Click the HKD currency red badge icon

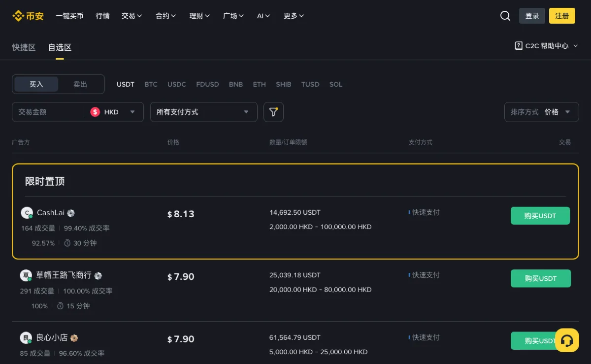click(95, 112)
